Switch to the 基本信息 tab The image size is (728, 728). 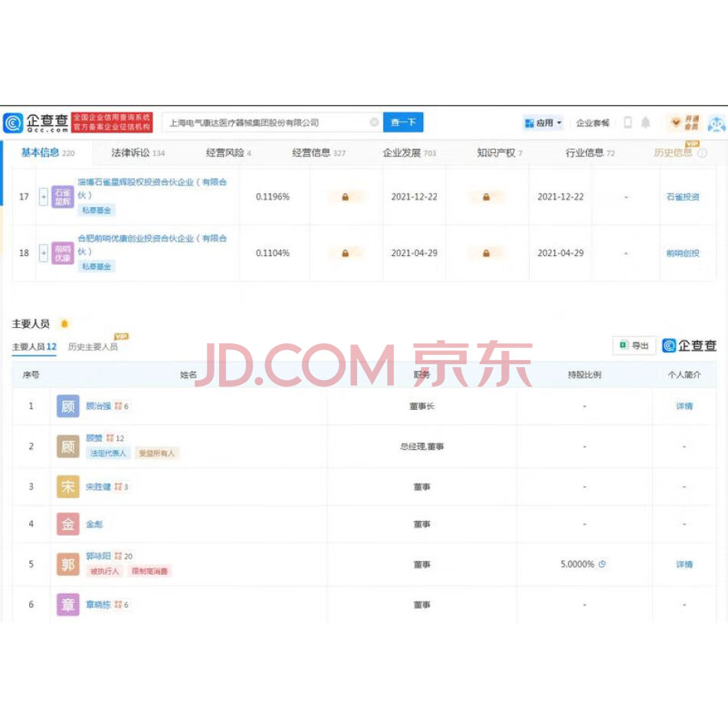(48, 152)
